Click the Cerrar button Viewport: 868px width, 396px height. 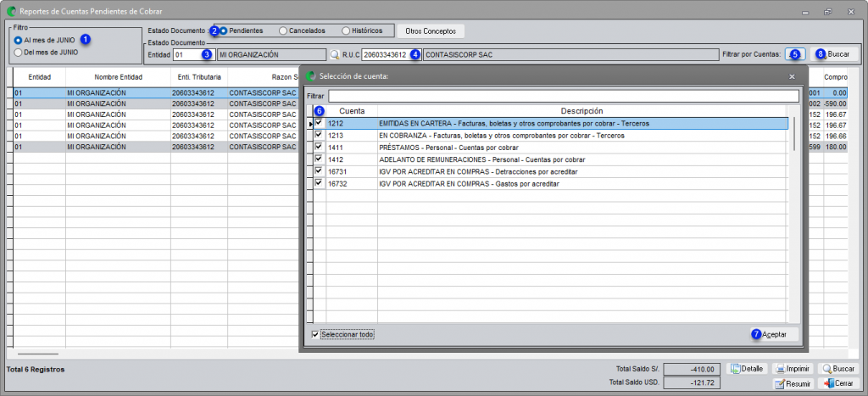click(x=838, y=383)
